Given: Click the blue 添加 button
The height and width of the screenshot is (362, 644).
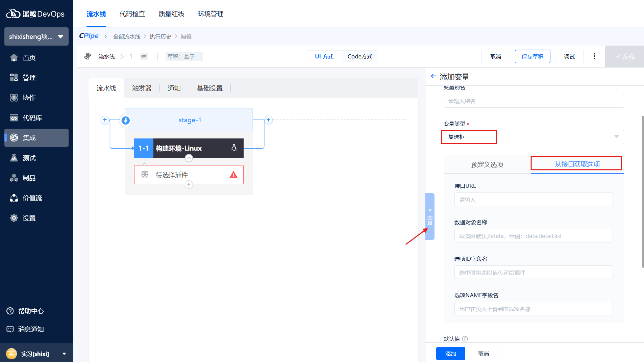Looking at the screenshot, I should [x=450, y=354].
